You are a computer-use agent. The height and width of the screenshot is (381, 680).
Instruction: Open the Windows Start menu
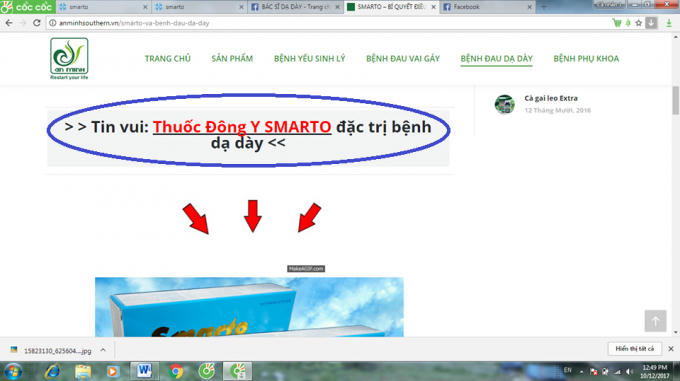point(13,371)
